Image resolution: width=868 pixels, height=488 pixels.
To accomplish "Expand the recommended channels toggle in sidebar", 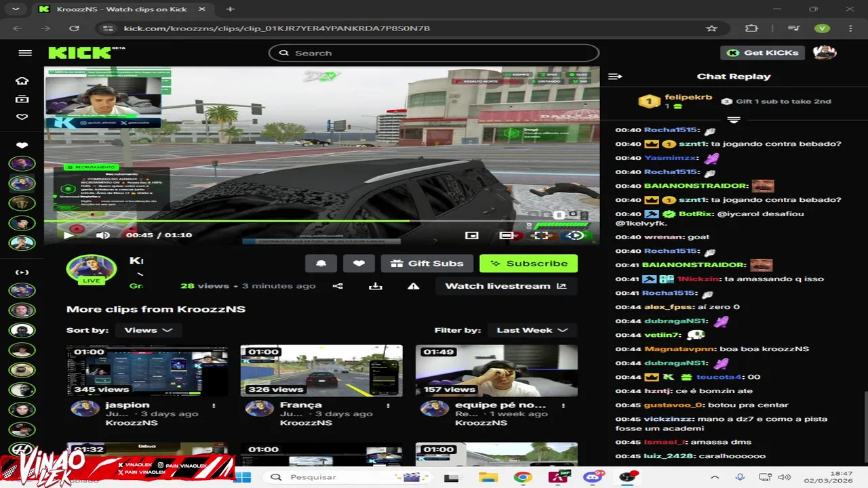I will (22, 272).
